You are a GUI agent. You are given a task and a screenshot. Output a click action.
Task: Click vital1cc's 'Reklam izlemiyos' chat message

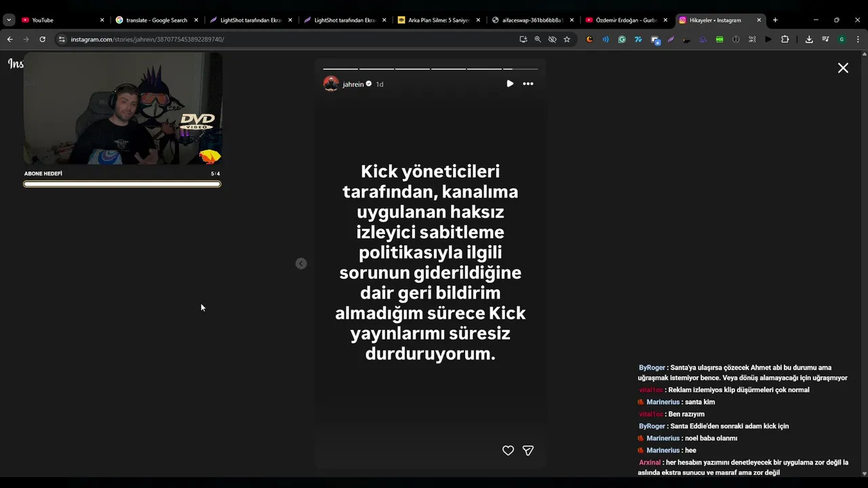tap(724, 390)
